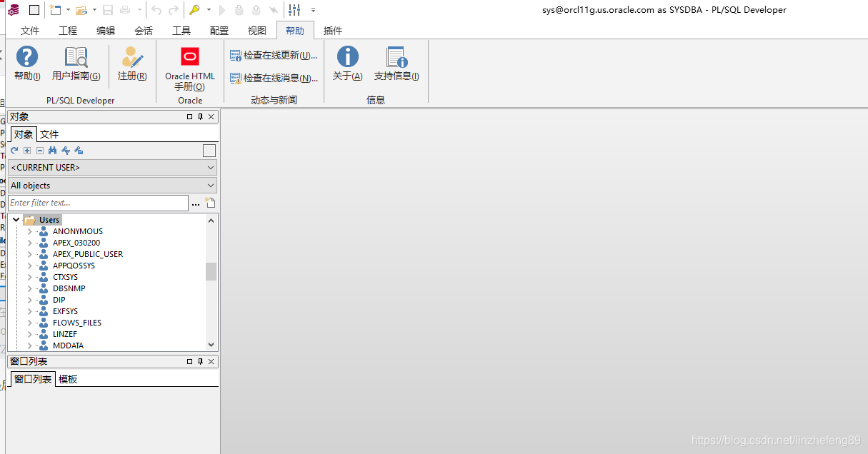This screenshot has height=454, width=868.
Task: Click the binoculars Find objects icon
Action: (52, 151)
